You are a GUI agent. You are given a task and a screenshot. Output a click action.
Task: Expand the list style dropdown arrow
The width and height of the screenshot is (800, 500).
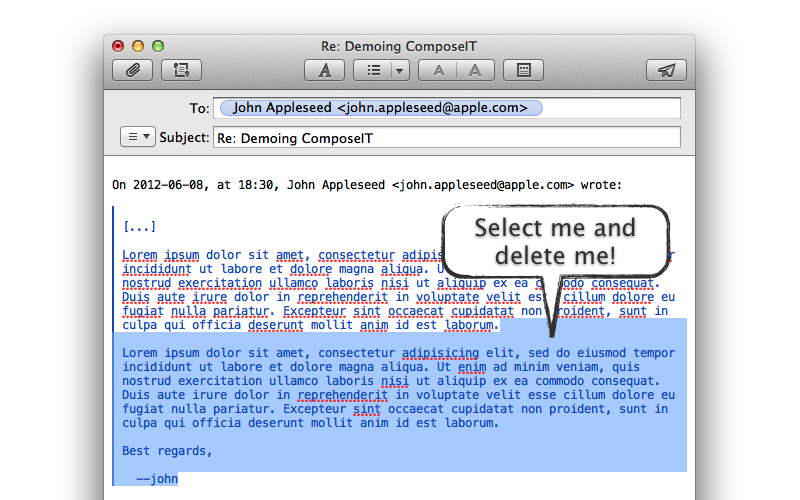400,70
